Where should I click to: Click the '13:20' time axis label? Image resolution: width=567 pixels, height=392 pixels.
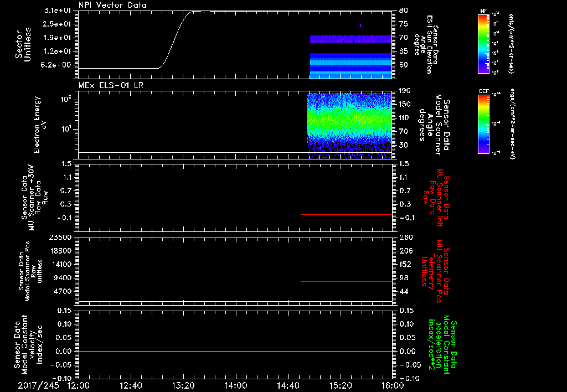pyautogui.click(x=183, y=385)
